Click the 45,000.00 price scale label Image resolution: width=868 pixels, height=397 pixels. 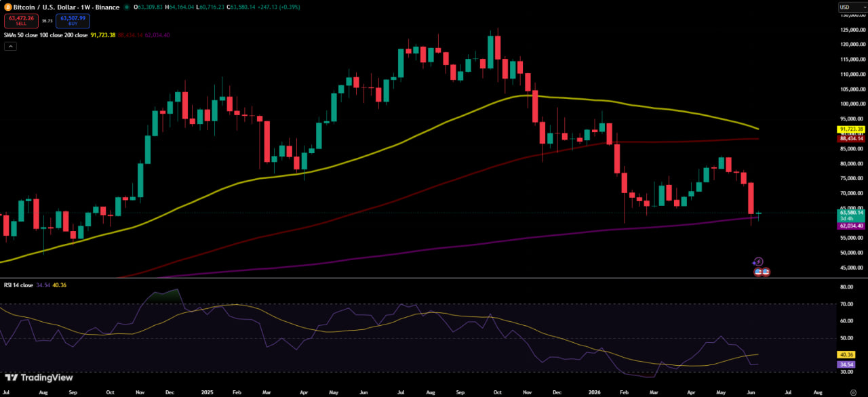click(852, 268)
